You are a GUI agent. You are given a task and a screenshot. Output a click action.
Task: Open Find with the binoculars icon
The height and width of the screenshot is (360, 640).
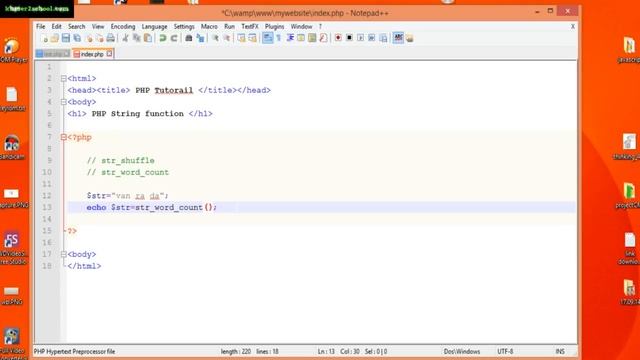click(x=189, y=38)
